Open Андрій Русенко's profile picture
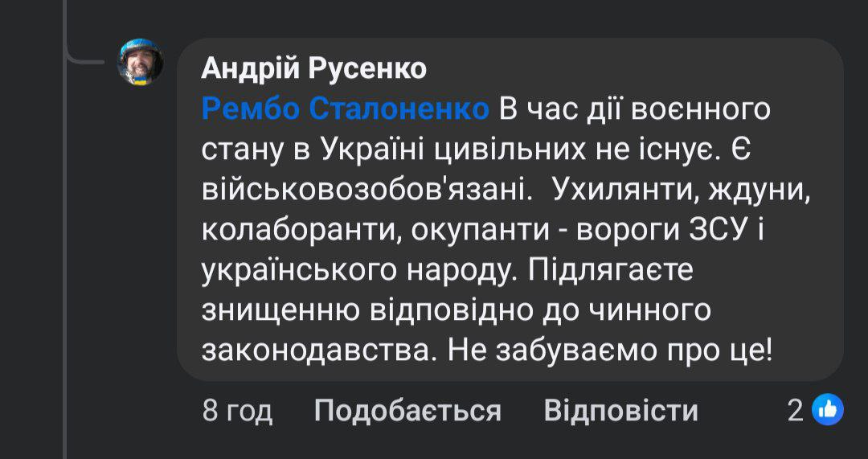This screenshot has width=868, height=459. [x=141, y=63]
